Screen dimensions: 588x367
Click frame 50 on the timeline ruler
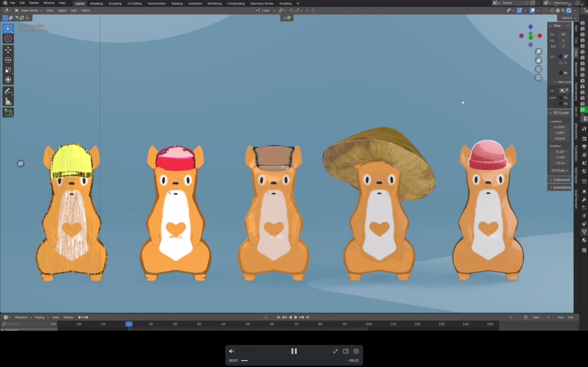pos(248,324)
